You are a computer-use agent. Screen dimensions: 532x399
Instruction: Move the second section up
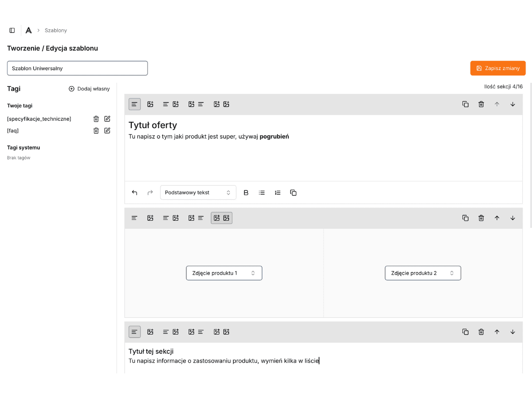click(x=497, y=218)
